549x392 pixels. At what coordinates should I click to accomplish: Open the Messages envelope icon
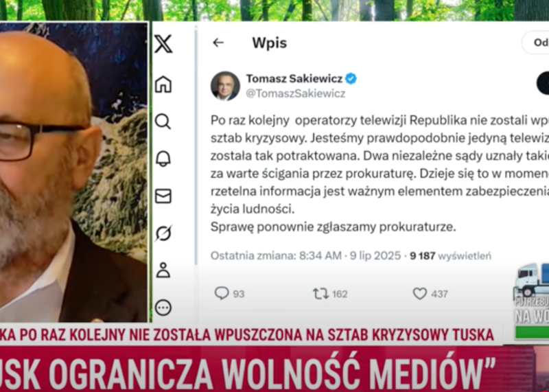[x=163, y=196]
